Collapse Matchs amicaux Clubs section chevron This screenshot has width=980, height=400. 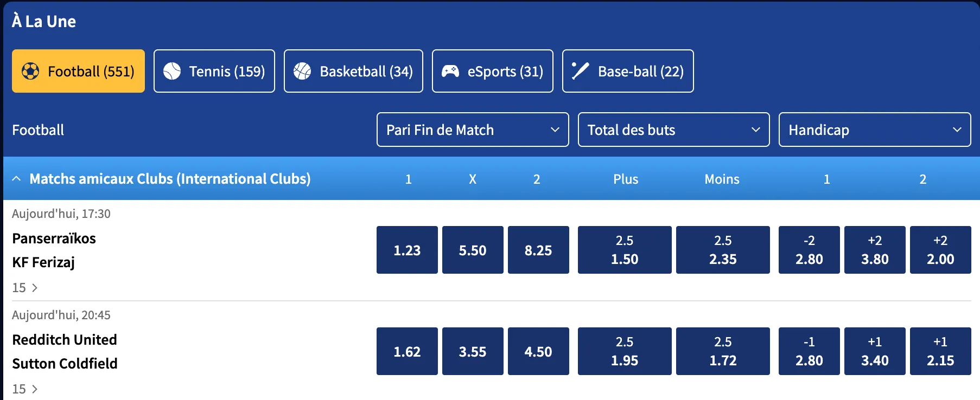pos(16,178)
